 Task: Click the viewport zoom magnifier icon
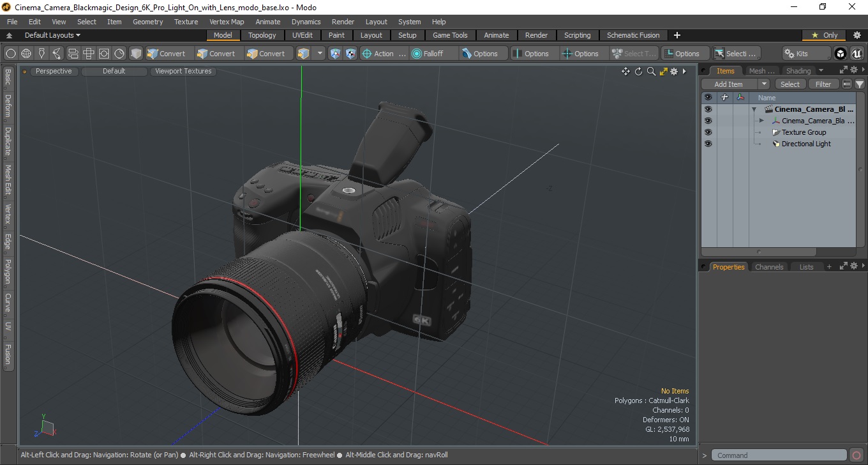(651, 72)
